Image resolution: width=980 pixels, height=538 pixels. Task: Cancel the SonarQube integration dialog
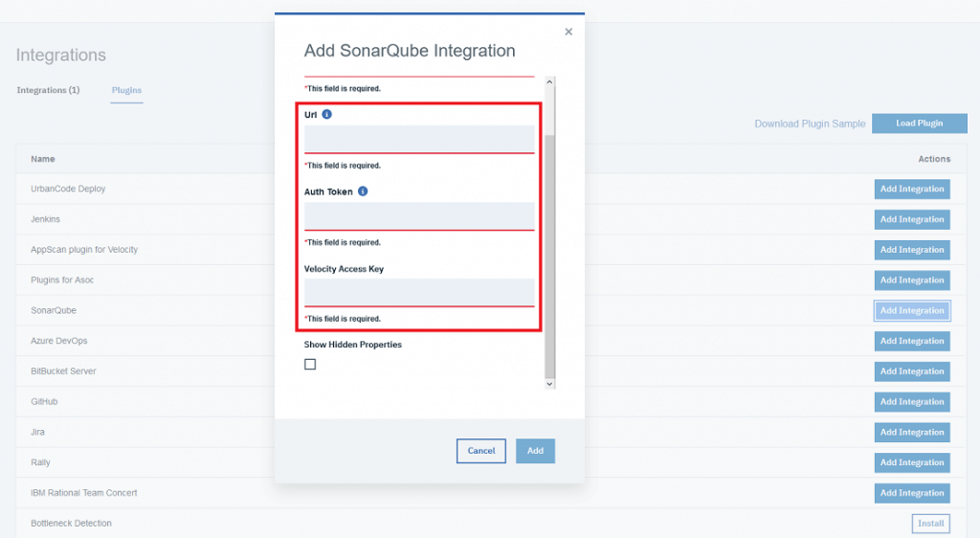point(481,451)
